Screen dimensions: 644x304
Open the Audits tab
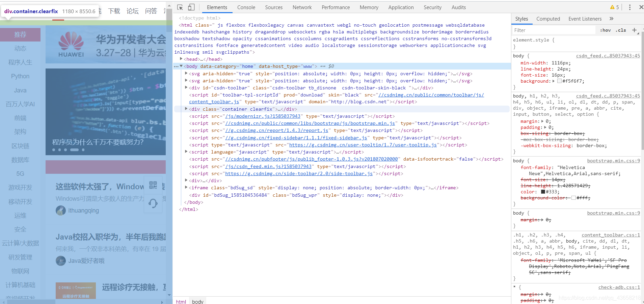click(458, 7)
